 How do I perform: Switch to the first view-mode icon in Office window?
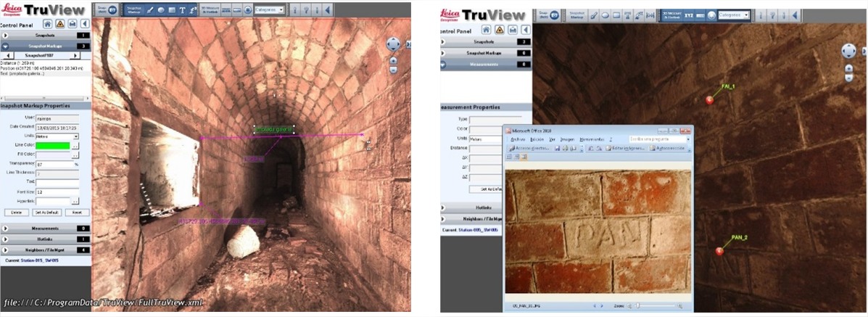509,157
